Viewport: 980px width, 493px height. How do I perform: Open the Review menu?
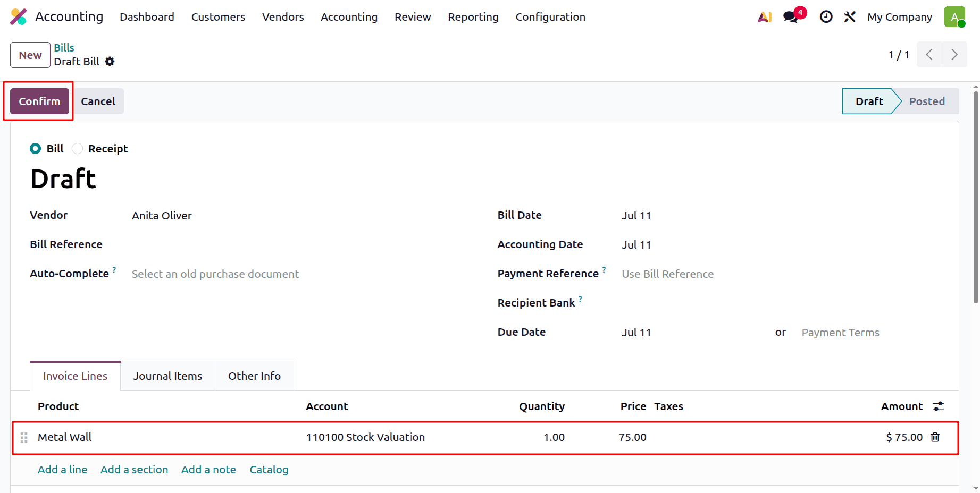point(413,17)
